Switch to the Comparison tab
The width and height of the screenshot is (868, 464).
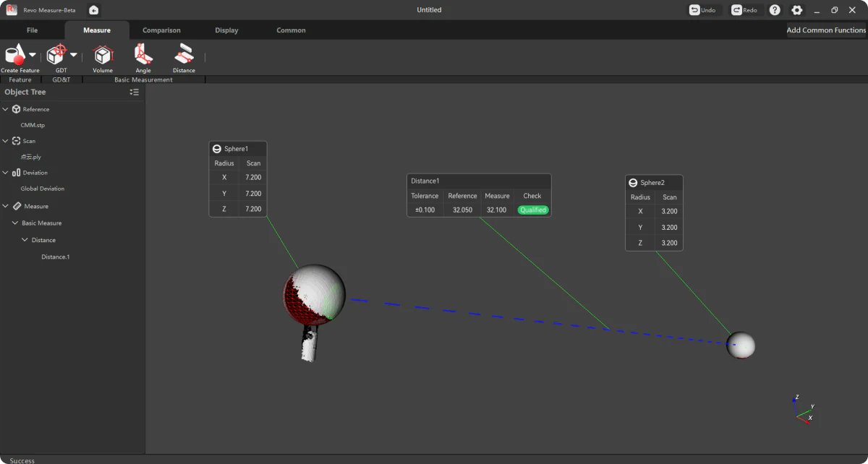point(161,30)
